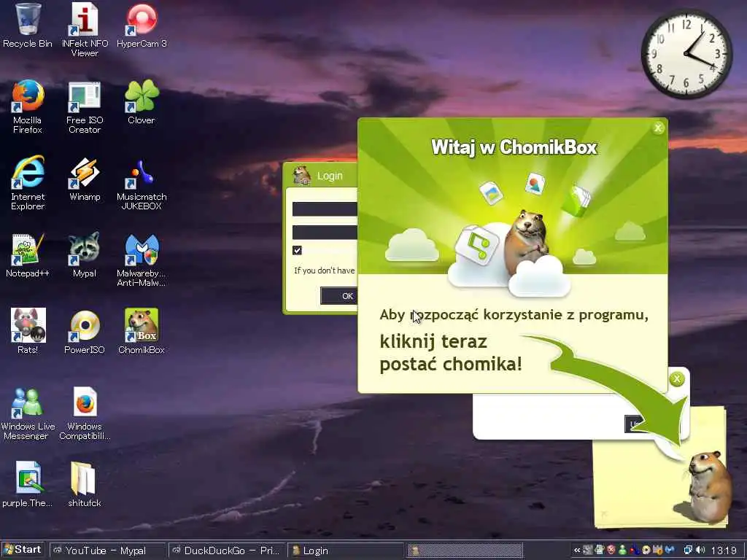Toggle the checkbox in the Login dialog

point(298,251)
